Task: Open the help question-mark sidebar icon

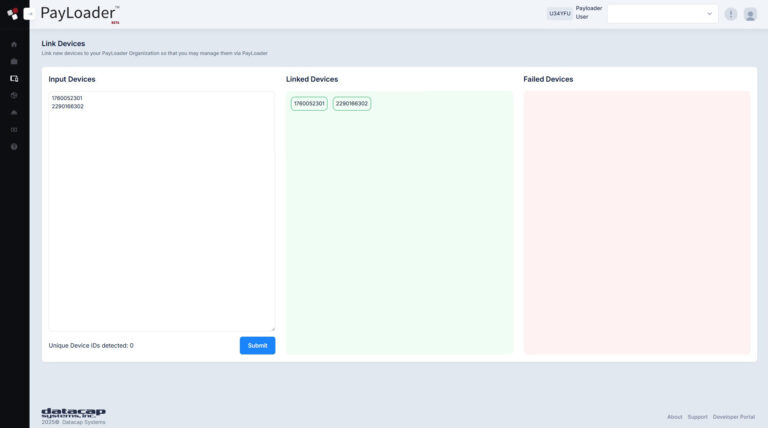Action: tap(14, 146)
